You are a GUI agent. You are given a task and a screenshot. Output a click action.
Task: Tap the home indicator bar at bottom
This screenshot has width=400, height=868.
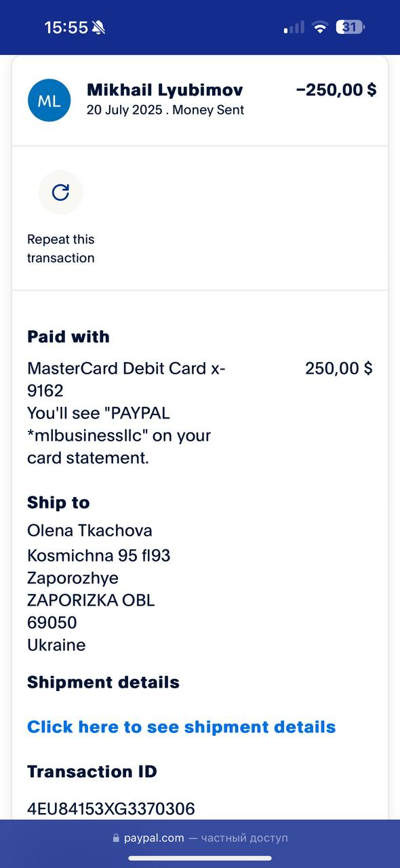click(200, 858)
